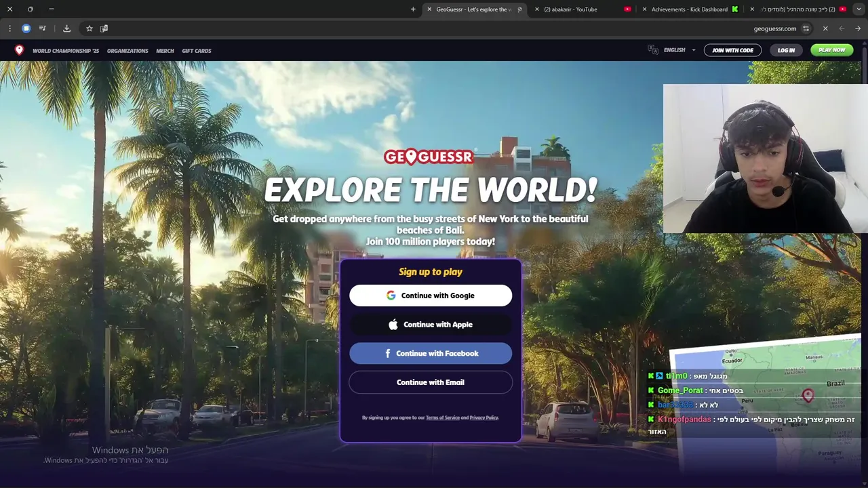Viewport: 868px width, 488px height.
Task: Open the media controls icon
Action: point(43,28)
